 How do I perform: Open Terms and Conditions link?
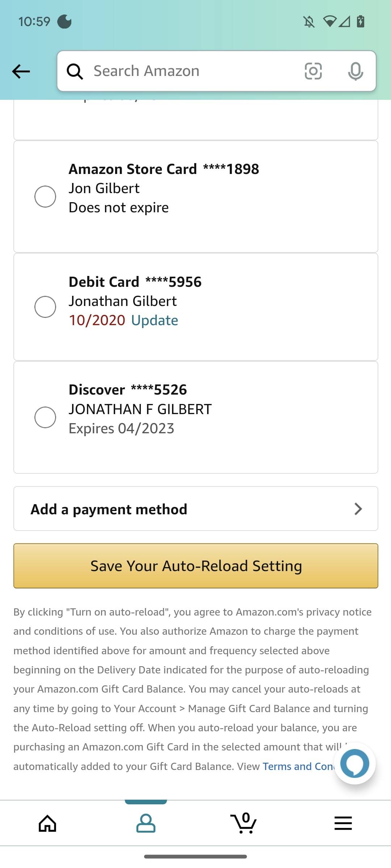(x=298, y=766)
